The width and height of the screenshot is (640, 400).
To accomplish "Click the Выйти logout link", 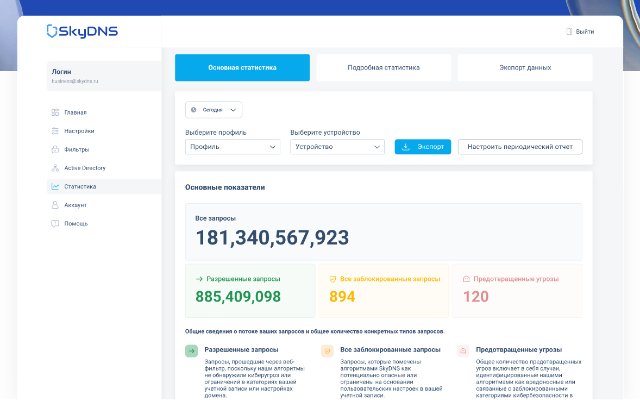I will click(580, 31).
